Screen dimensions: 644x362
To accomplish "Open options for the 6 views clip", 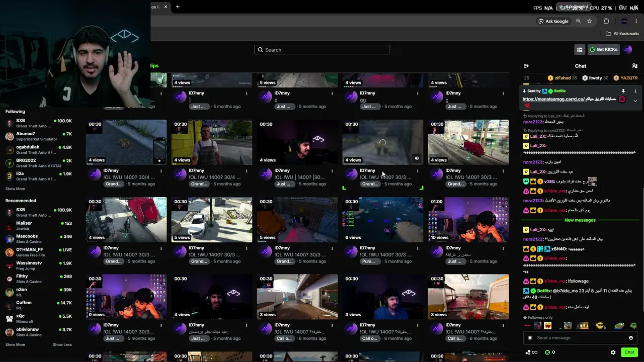I will point(418,248).
